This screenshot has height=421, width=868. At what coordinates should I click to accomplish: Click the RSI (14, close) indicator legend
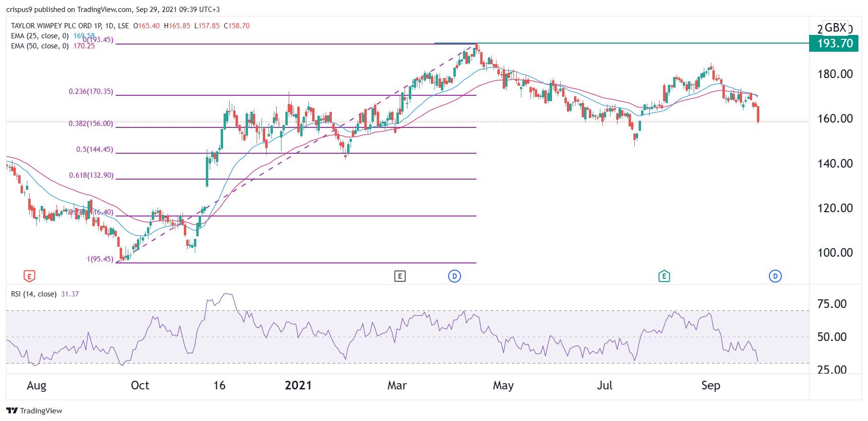(x=34, y=294)
